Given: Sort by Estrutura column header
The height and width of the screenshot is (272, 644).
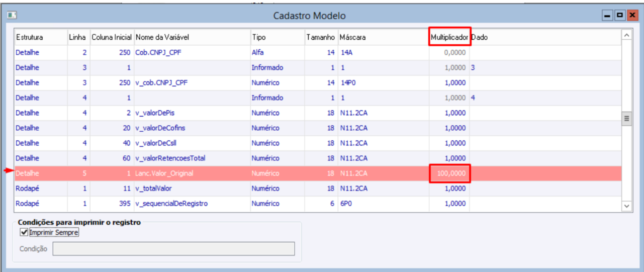Looking at the screenshot, I should pyautogui.click(x=40, y=38).
